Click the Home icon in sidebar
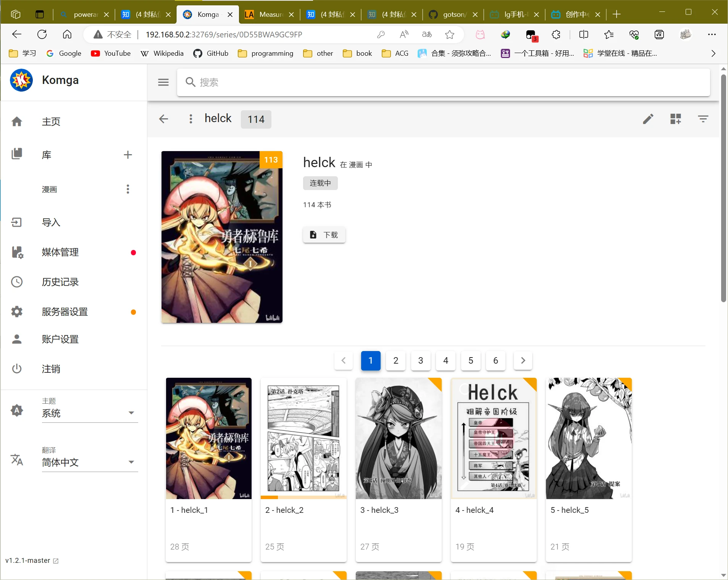This screenshot has width=728, height=580. pyautogui.click(x=17, y=122)
